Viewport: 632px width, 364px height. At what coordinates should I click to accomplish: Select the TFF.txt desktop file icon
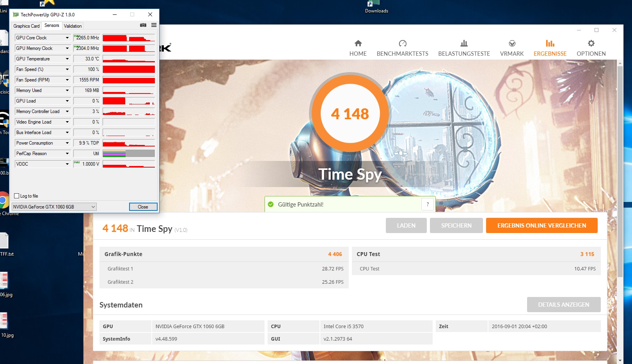click(4, 240)
